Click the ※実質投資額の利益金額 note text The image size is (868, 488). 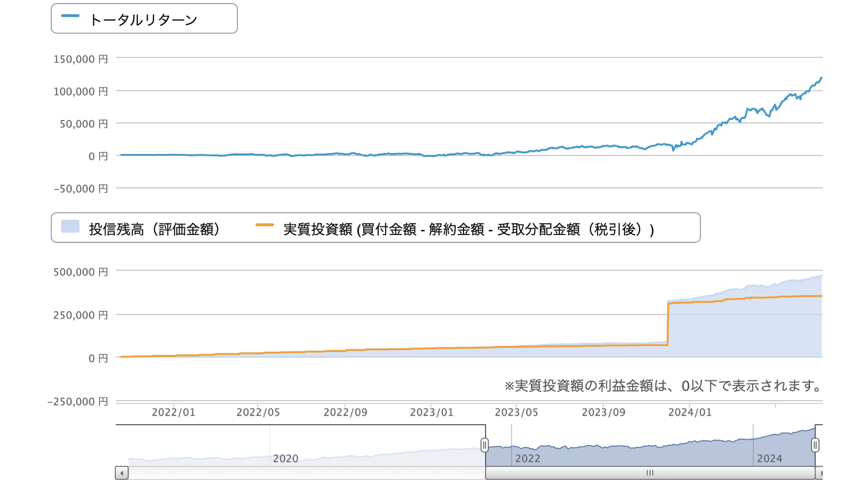pyautogui.click(x=663, y=386)
